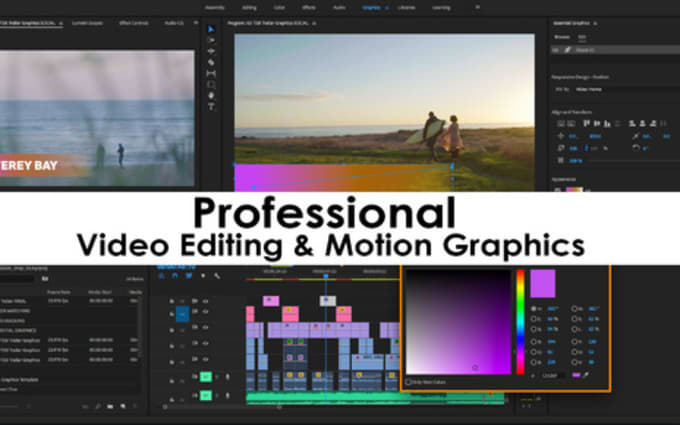Image resolution: width=680 pixels, height=425 pixels.
Task: Select the Type tool
Action: (x=211, y=107)
